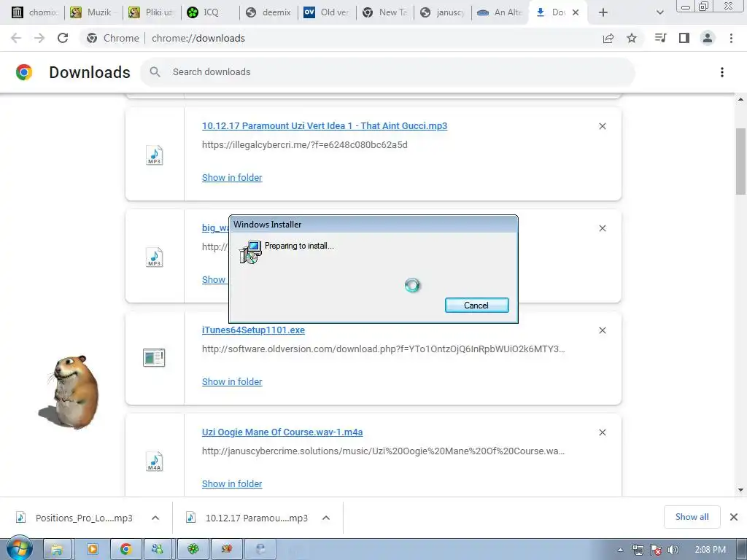Click the iTunes64Setup1101.exe file icon
Image resolution: width=747 pixels, height=560 pixels.
click(154, 357)
